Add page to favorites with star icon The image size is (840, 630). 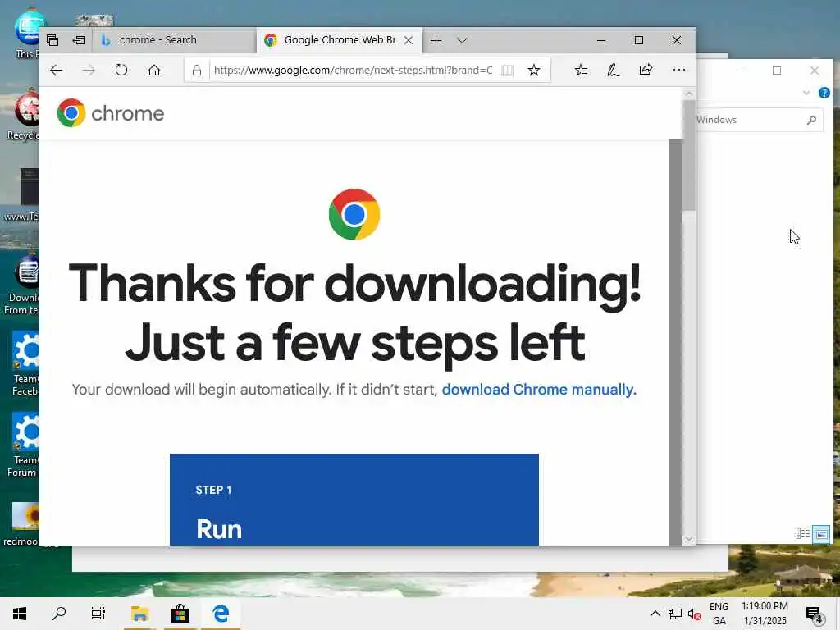[x=533, y=71]
